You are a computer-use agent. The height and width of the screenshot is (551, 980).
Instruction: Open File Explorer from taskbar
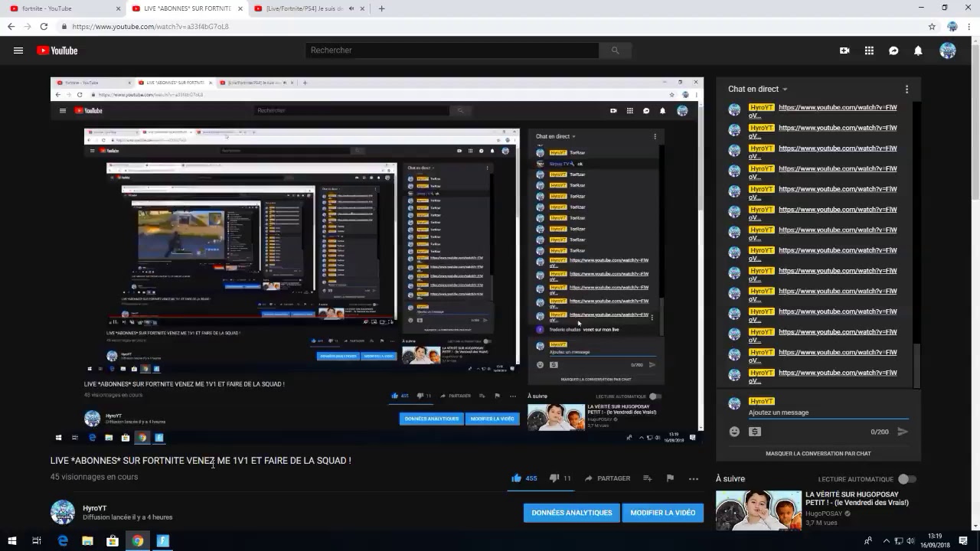(x=87, y=540)
